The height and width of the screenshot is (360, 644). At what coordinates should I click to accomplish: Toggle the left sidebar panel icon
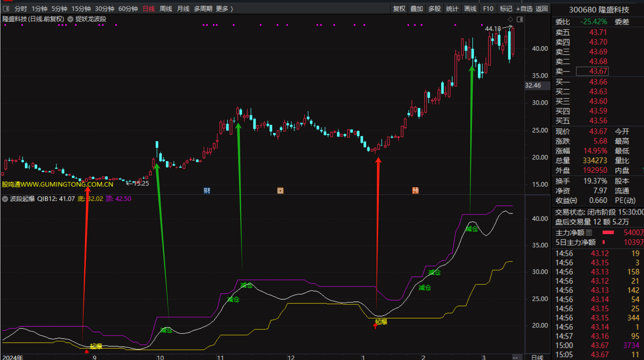pyautogui.click(x=6, y=9)
